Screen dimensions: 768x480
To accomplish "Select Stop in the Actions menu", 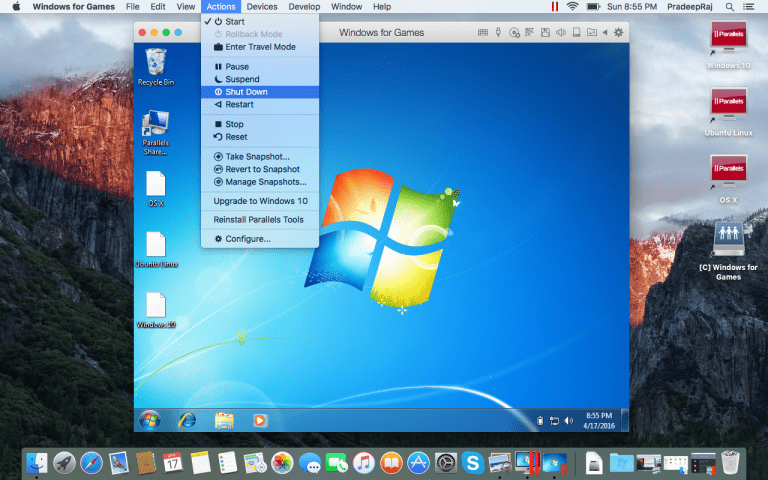I will click(x=260, y=124).
